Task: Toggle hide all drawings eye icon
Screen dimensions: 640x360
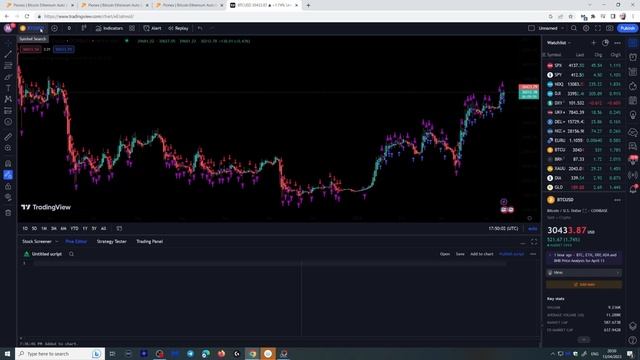Action: coord(8,198)
